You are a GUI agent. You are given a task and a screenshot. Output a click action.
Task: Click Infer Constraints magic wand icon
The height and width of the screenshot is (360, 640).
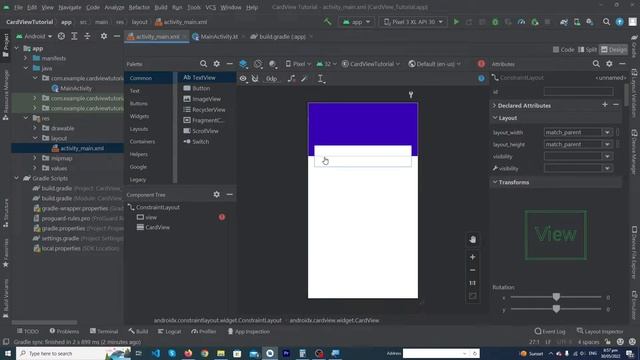pyautogui.click(x=304, y=78)
